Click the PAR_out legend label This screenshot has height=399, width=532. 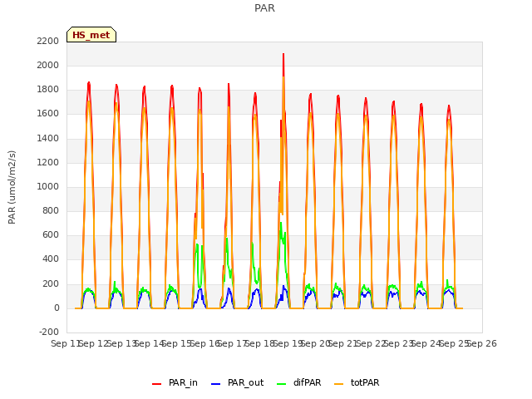coord(246,382)
